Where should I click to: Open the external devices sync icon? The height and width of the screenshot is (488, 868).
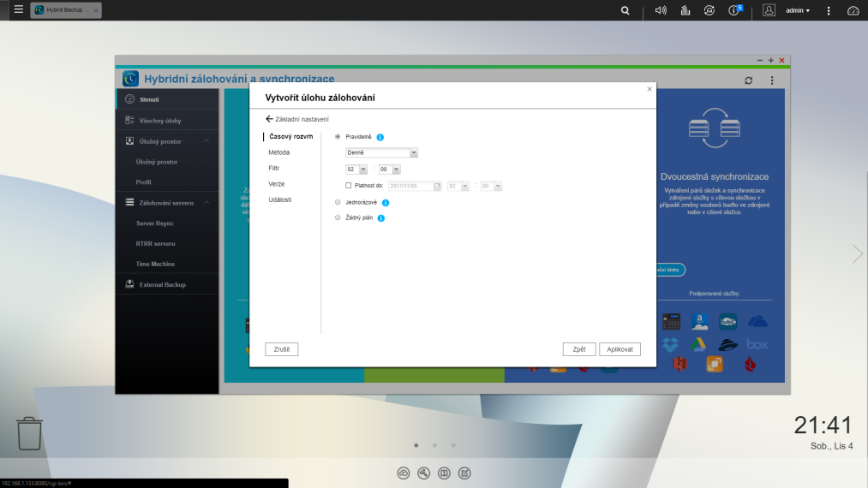pos(709,10)
